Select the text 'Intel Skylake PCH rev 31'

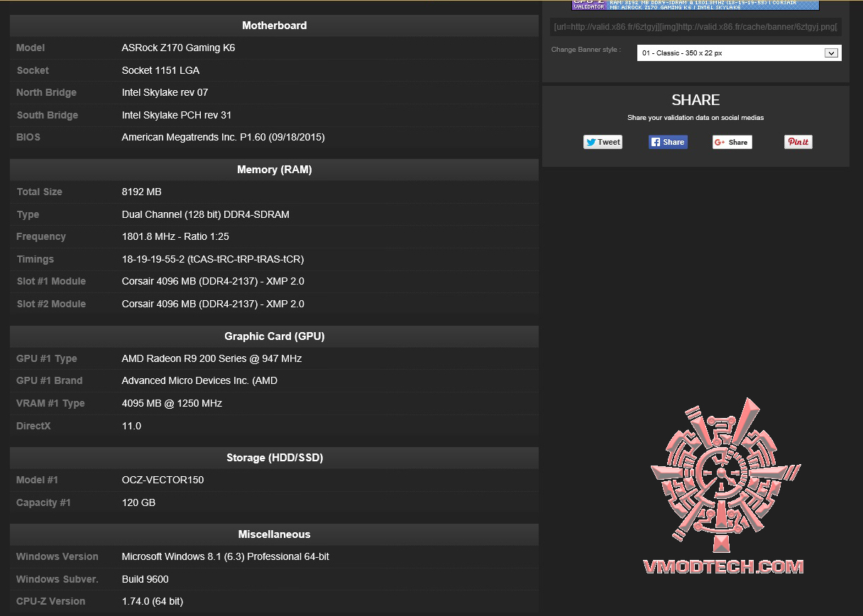177,115
